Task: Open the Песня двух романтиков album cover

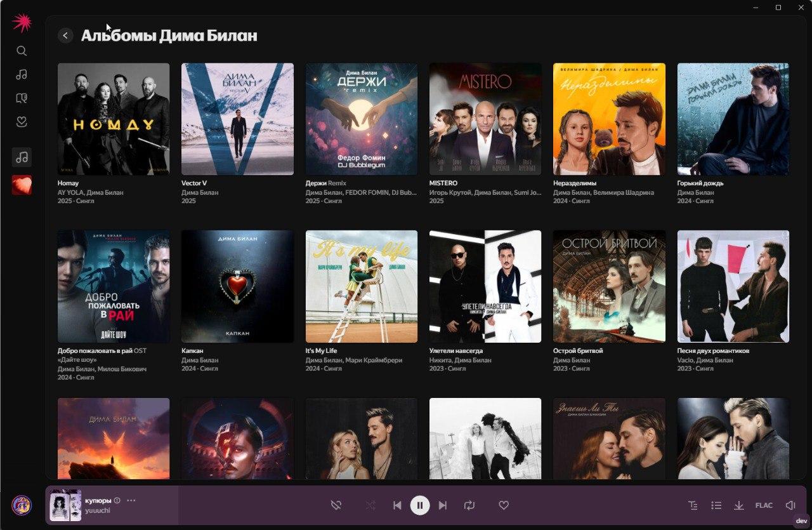Action: (733, 286)
